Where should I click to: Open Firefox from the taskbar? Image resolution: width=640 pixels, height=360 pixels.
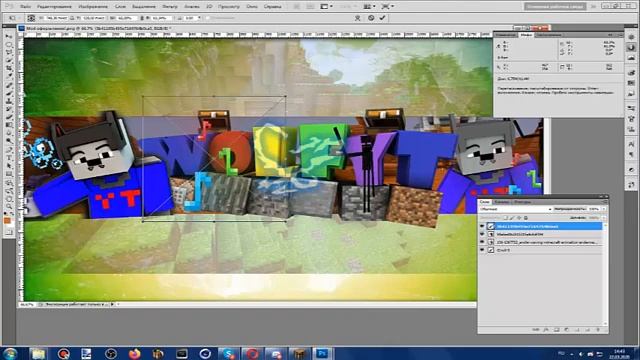click(x=135, y=353)
